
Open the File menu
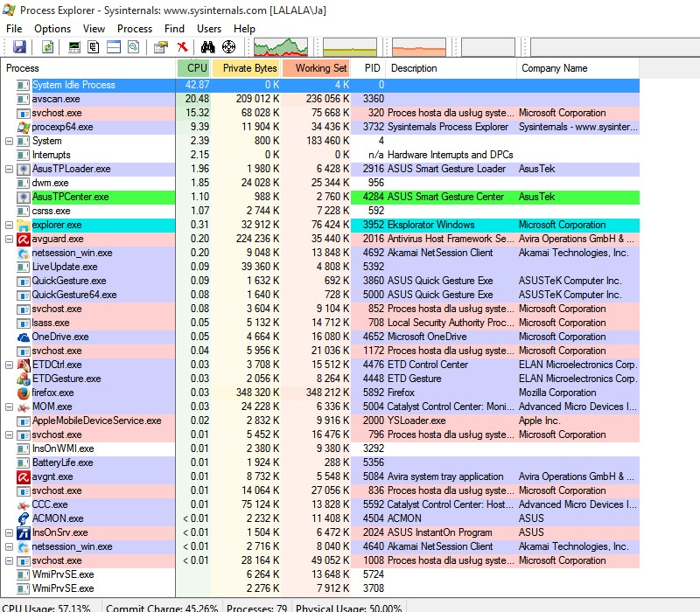14,29
